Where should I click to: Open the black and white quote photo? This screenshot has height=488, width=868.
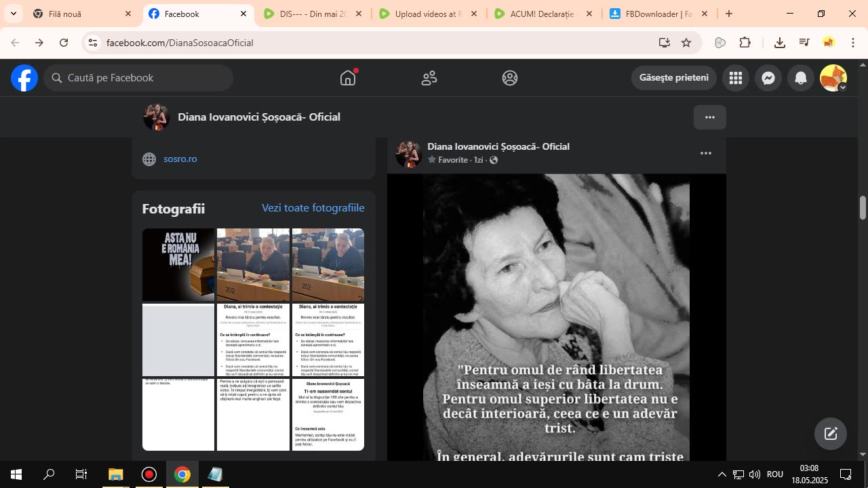pos(557,317)
